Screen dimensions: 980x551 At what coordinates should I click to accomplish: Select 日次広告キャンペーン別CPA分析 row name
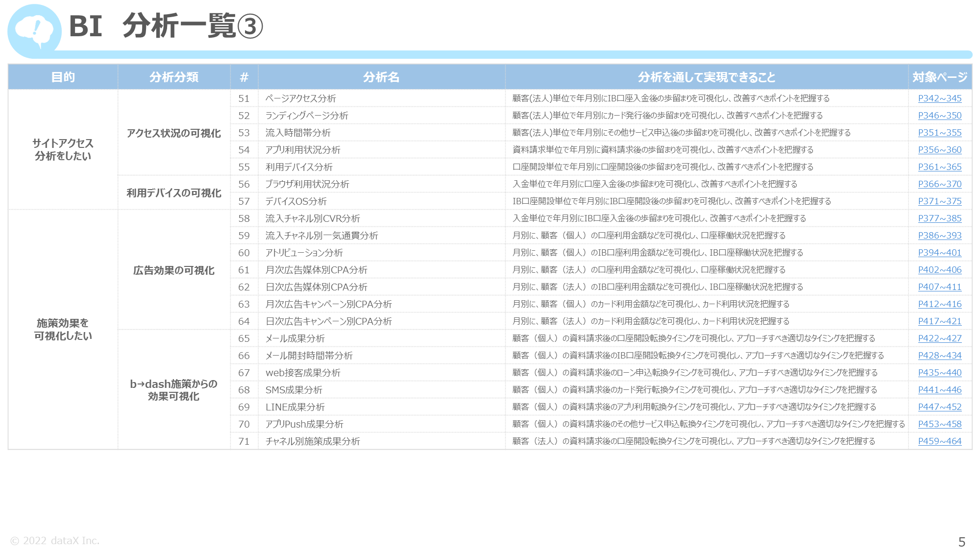(328, 321)
